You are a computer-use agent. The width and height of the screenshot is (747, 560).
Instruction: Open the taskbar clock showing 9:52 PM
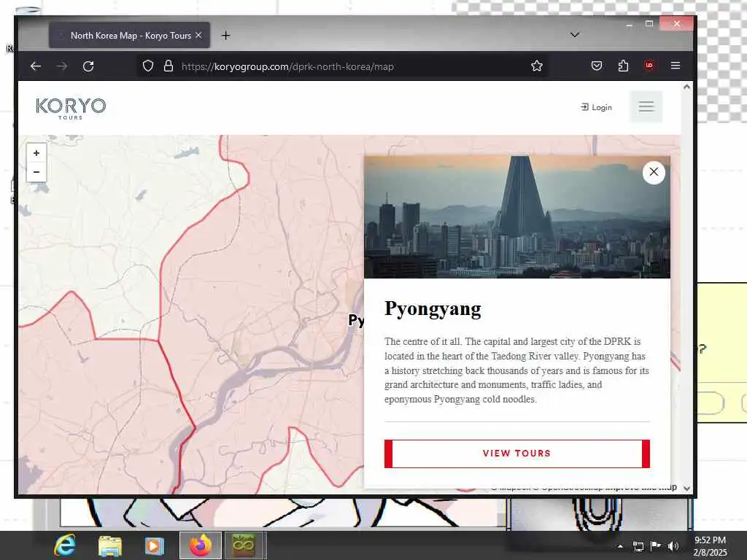(710, 546)
